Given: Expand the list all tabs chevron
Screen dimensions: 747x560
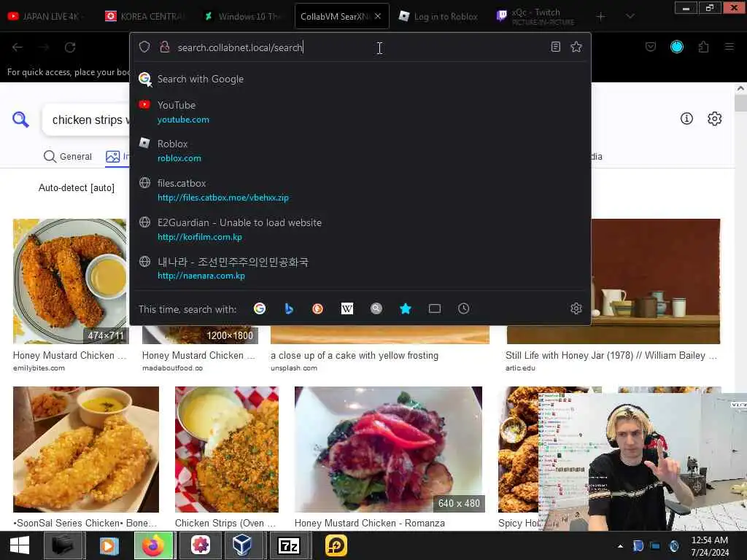Looking at the screenshot, I should pyautogui.click(x=630, y=17).
